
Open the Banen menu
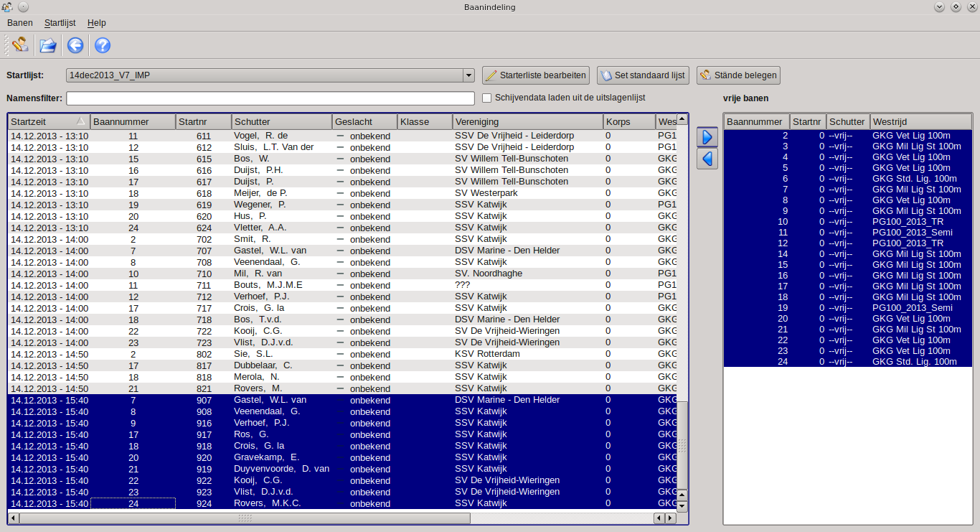20,23
